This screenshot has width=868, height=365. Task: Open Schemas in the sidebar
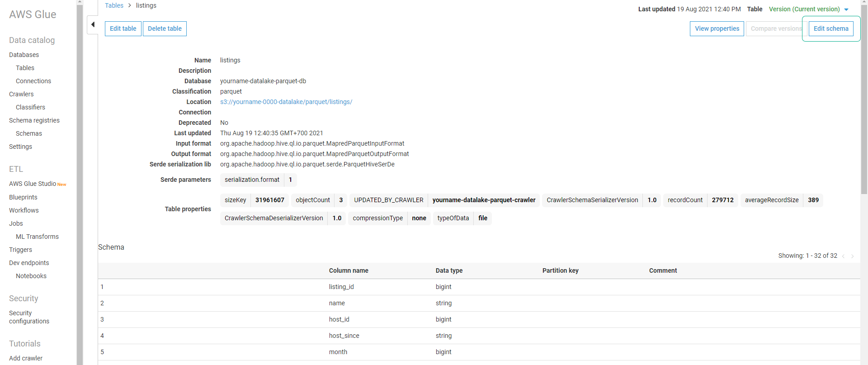(x=29, y=133)
